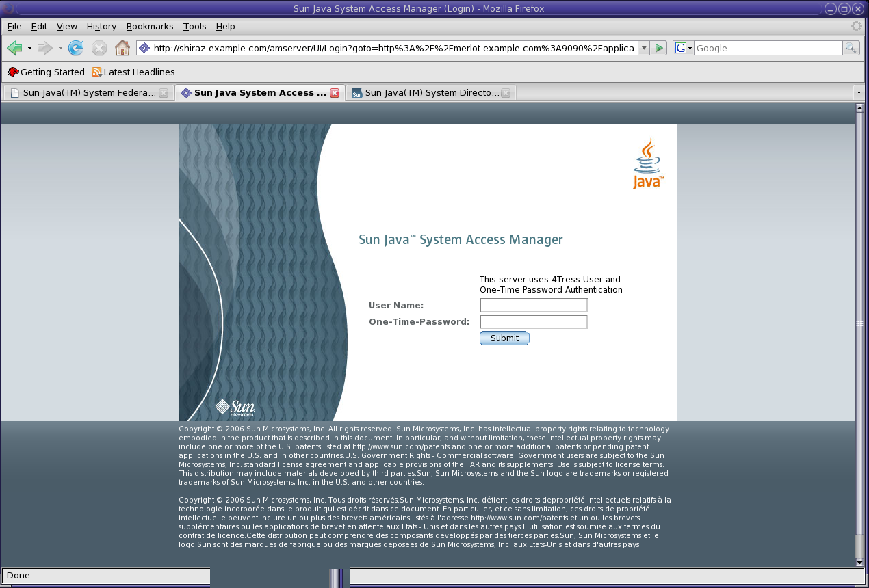Image resolution: width=869 pixels, height=588 pixels.
Task: Click the One-Time-Password field
Action: (x=534, y=322)
